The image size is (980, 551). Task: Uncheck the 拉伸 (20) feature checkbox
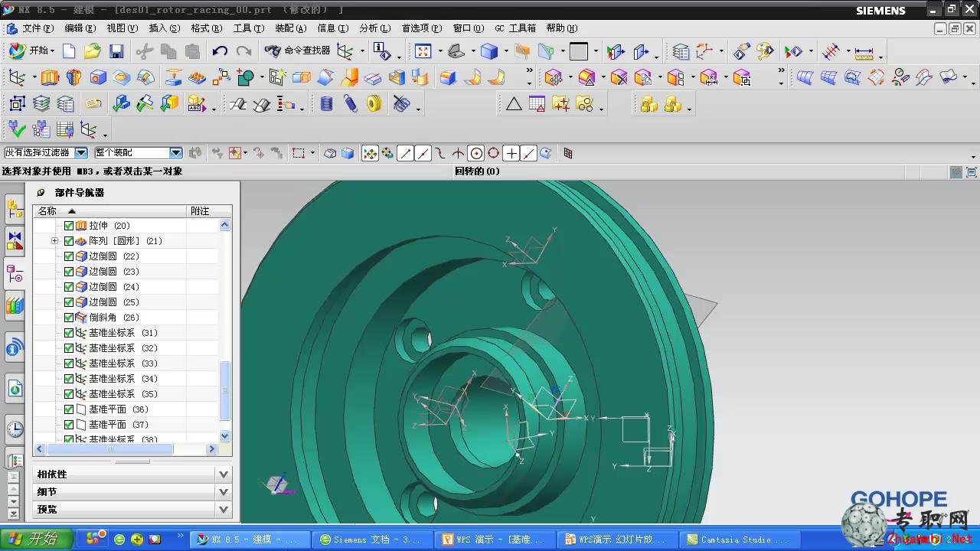pos(69,226)
